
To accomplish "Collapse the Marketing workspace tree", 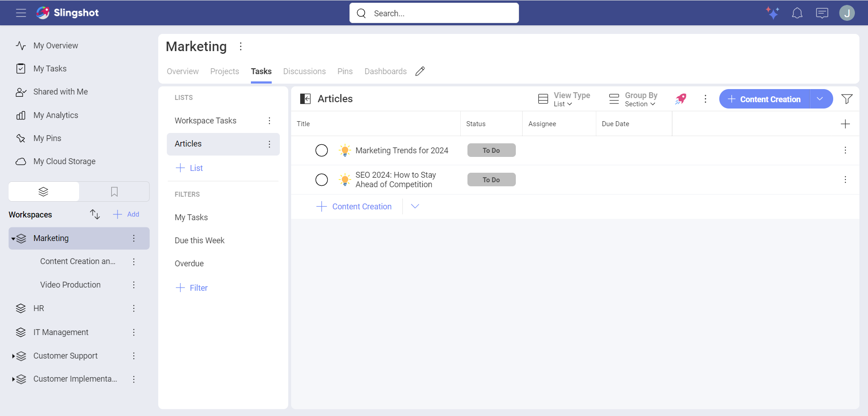I will pos(14,239).
